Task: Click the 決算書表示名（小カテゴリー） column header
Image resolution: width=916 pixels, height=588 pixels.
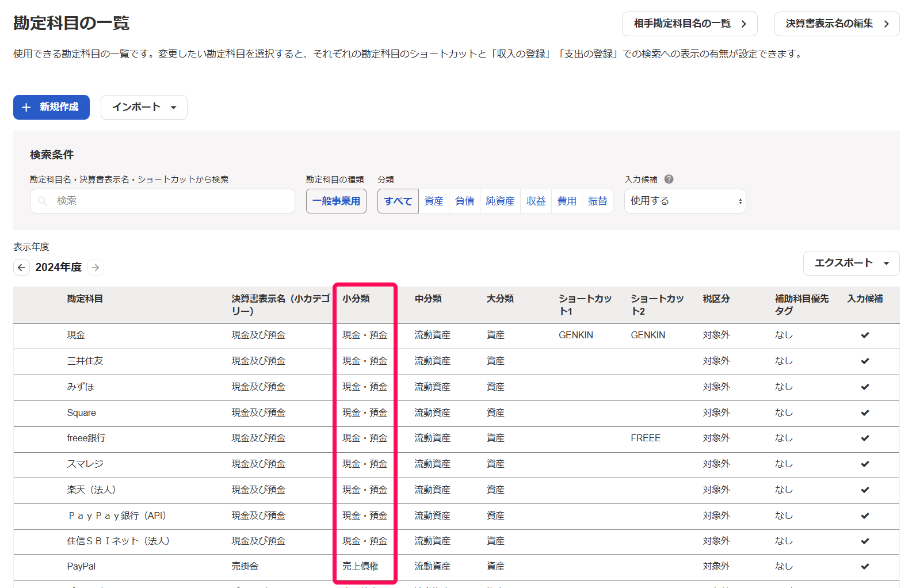Action: click(281, 304)
